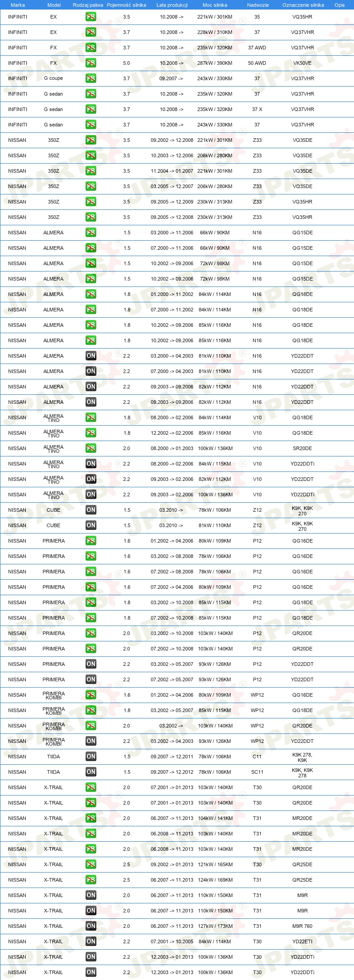Click petrol icon in INFINITI EX 3.7 row
354x980 pixels.
[x=91, y=32]
